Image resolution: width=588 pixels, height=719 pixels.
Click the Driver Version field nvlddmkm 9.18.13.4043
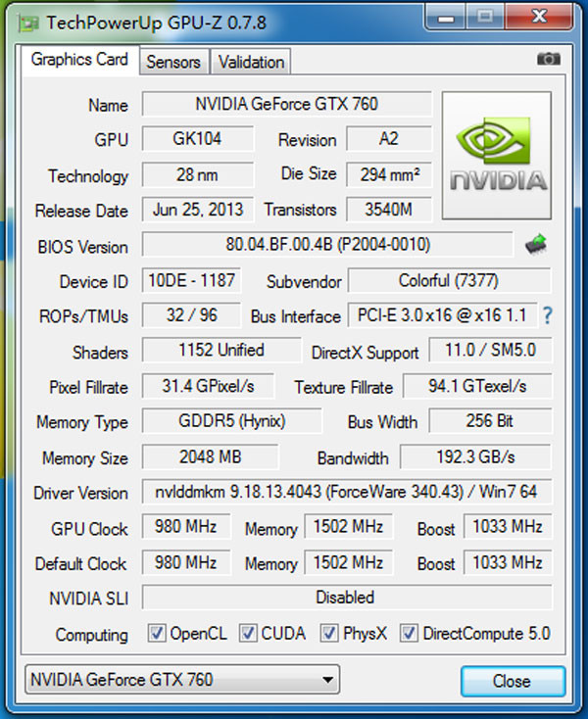pos(347,492)
